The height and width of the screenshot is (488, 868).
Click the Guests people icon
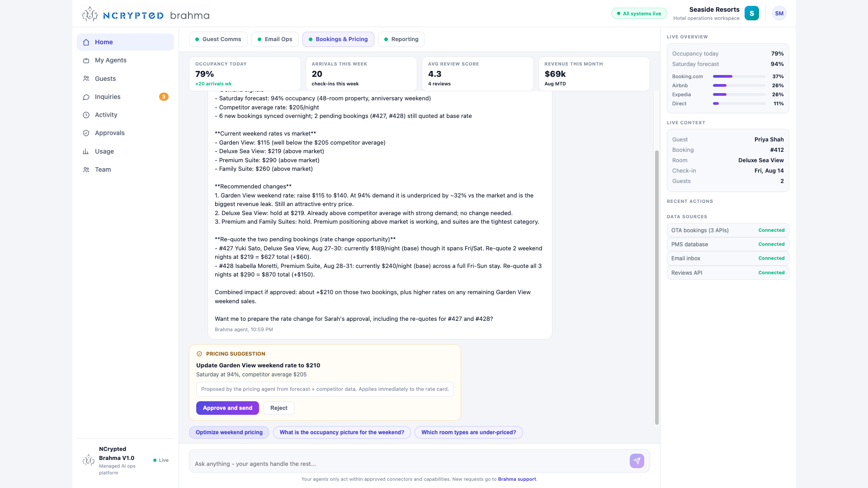86,79
